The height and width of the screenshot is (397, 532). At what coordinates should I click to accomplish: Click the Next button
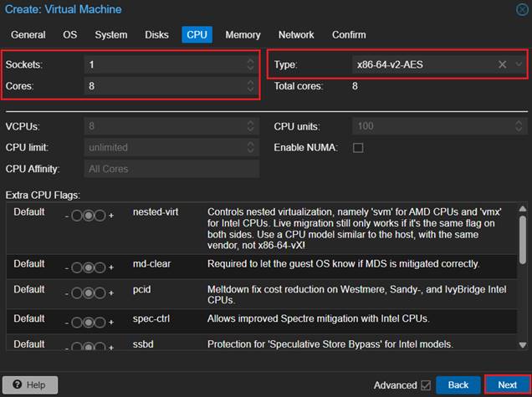tap(507, 384)
